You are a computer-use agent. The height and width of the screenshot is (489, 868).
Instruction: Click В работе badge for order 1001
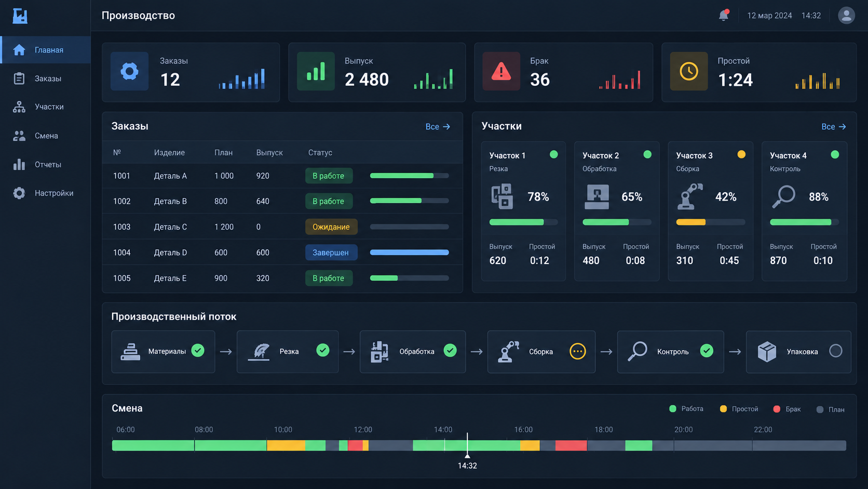coord(329,176)
